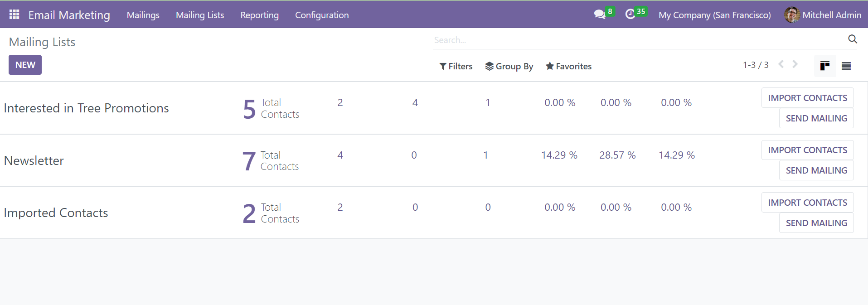Screen dimensions: 868x305
Task: Switch to kanban view
Action: [824, 66]
